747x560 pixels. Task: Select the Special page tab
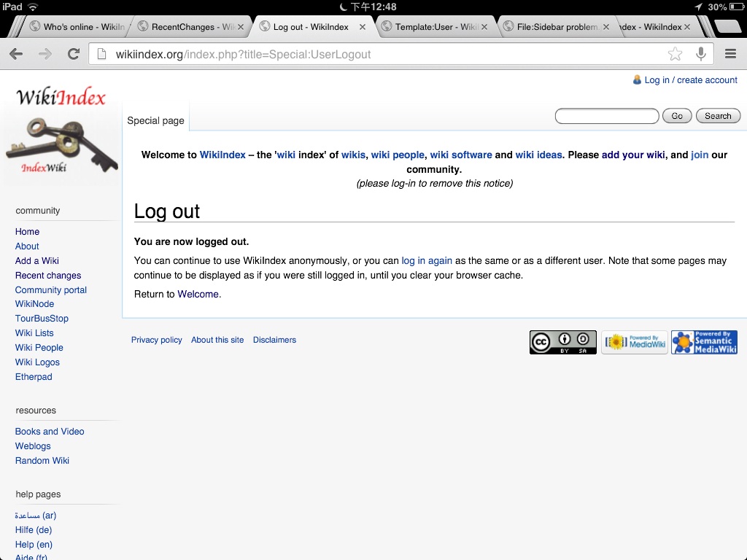pos(155,120)
